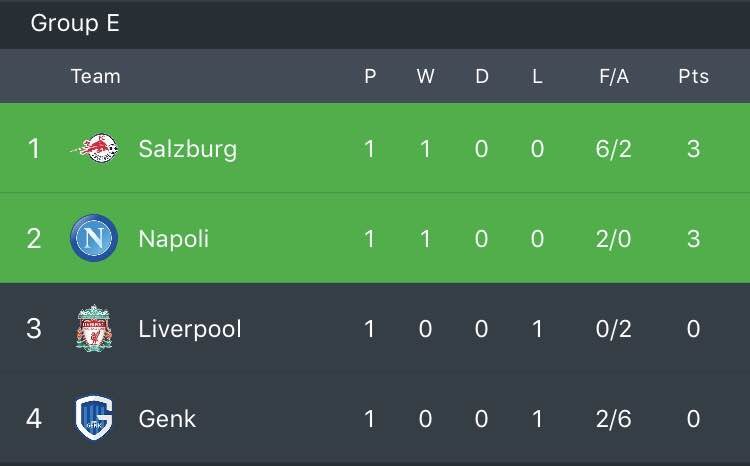This screenshot has width=750, height=466.
Task: Select the Liverpool team name
Action: click(190, 329)
